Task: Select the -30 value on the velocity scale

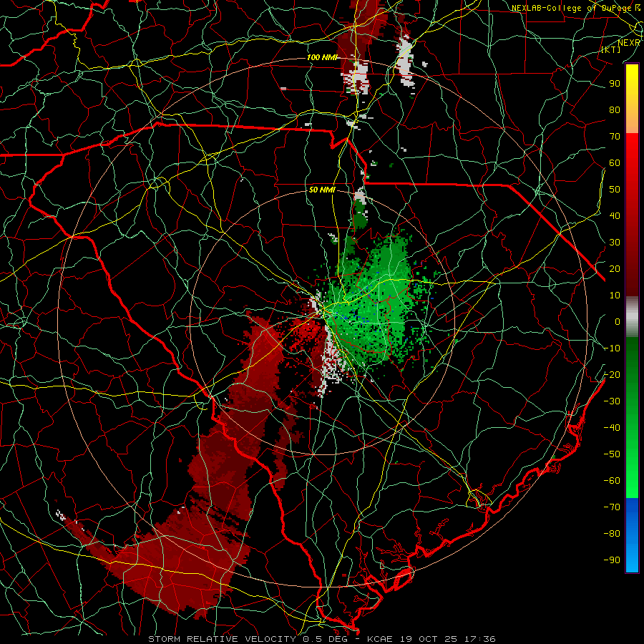Action: point(612,401)
